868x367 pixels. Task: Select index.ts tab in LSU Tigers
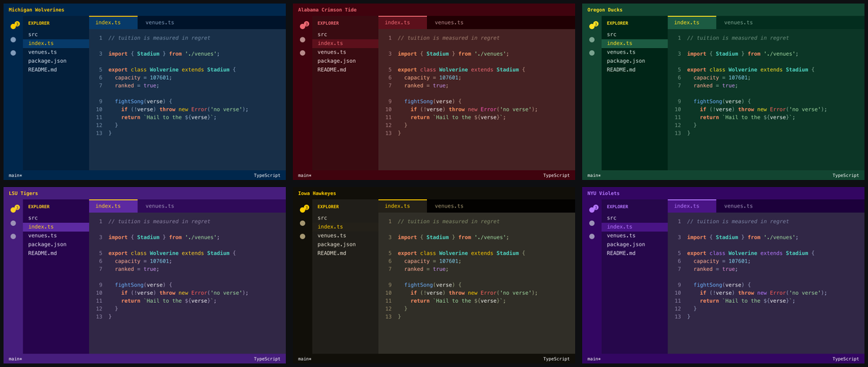pos(113,206)
